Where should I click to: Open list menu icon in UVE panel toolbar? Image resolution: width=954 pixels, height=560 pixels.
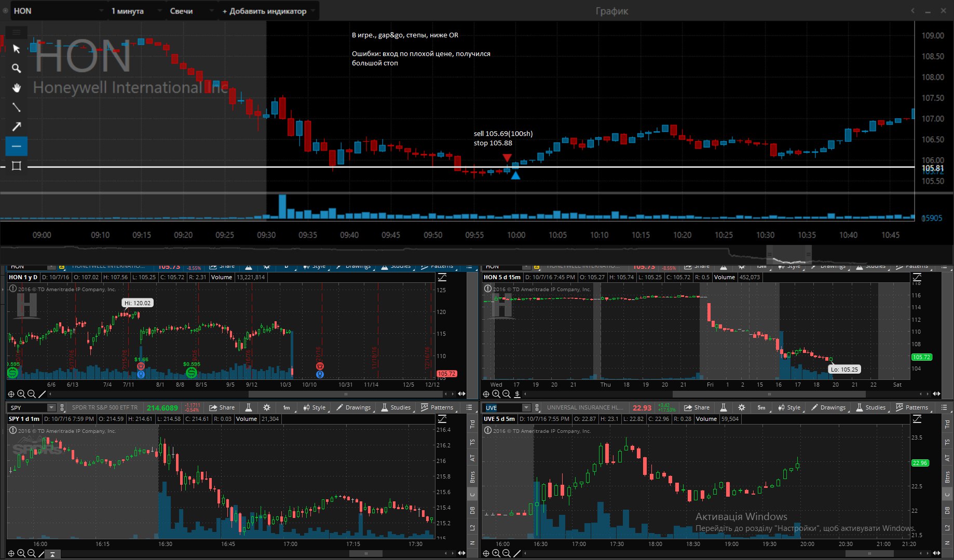(x=944, y=407)
